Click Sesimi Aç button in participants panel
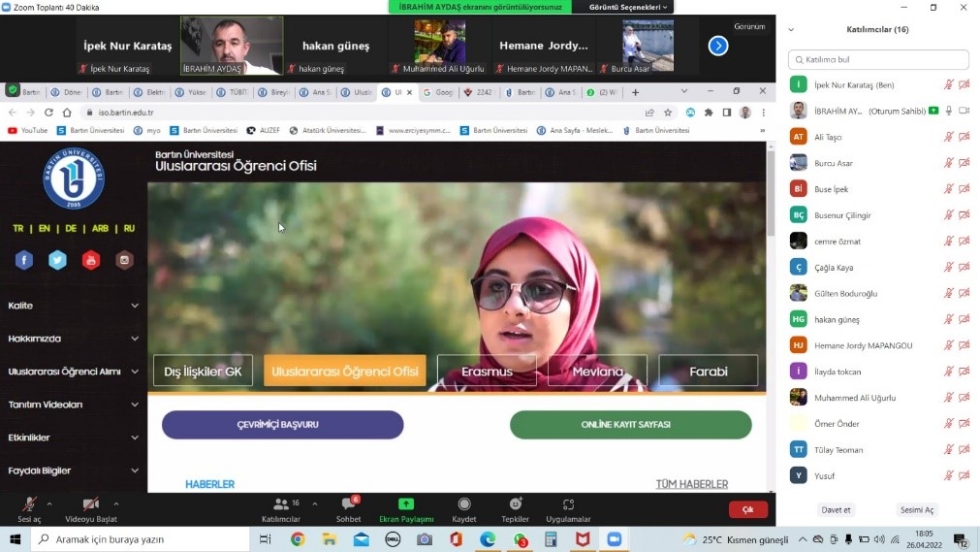This screenshot has width=980, height=552. pos(916,509)
